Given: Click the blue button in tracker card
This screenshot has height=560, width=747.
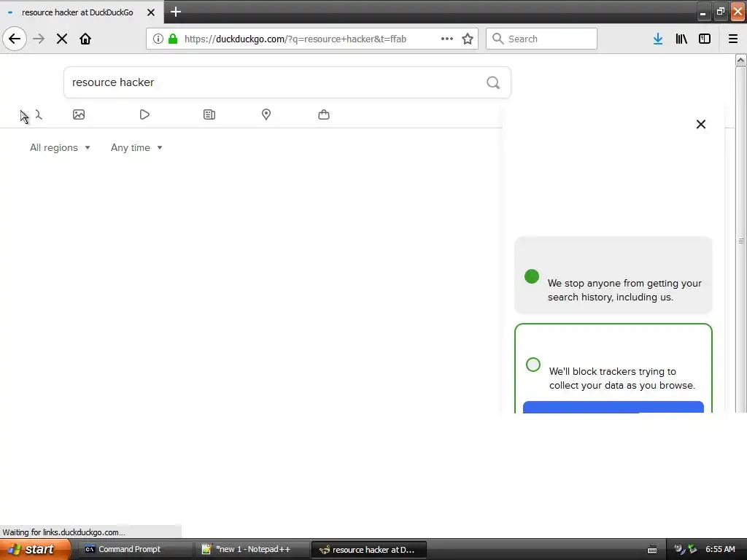Looking at the screenshot, I should [613, 407].
